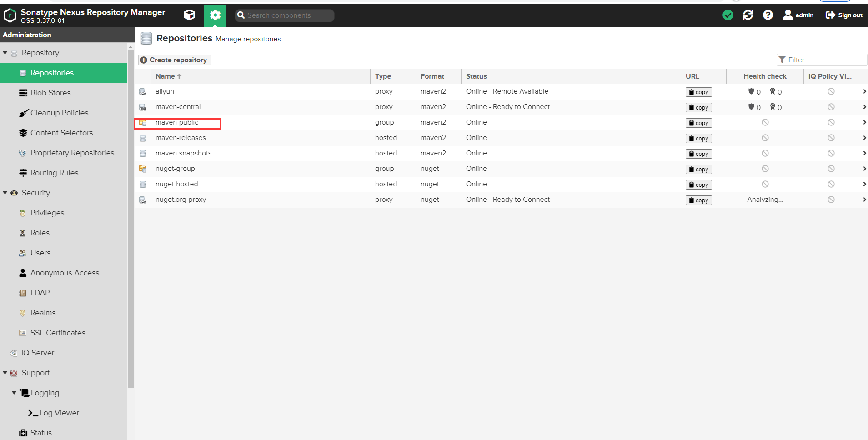Open the Administration gear icon
Viewport: 868px width, 440px height.
[215, 15]
